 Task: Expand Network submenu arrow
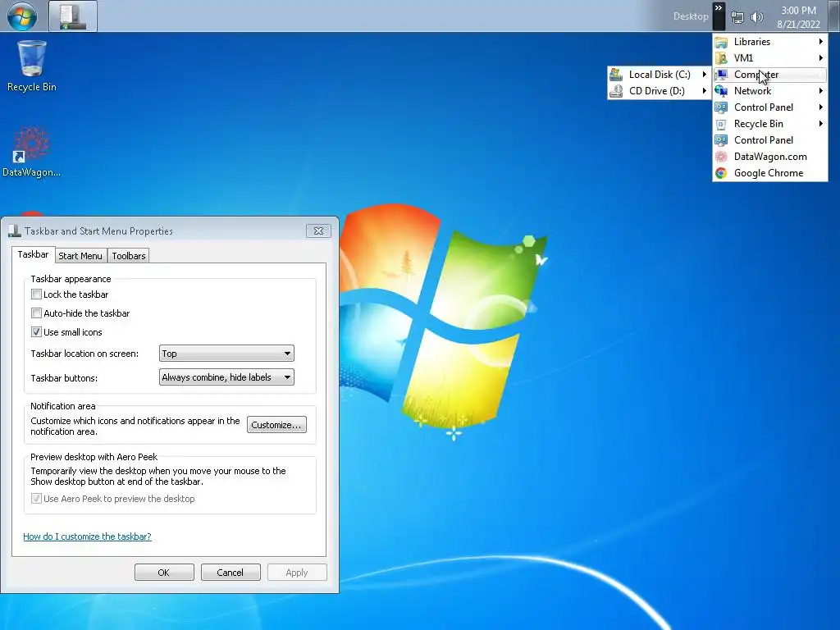820,91
